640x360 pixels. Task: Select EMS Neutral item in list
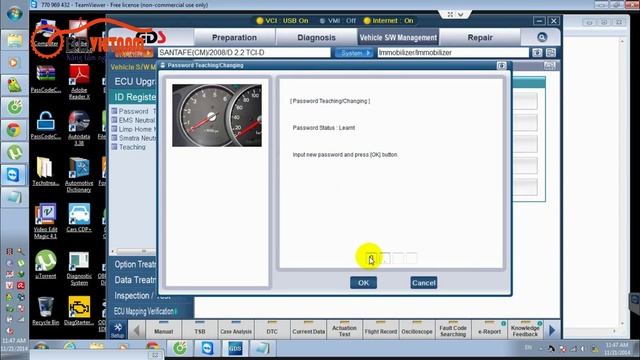click(x=134, y=120)
